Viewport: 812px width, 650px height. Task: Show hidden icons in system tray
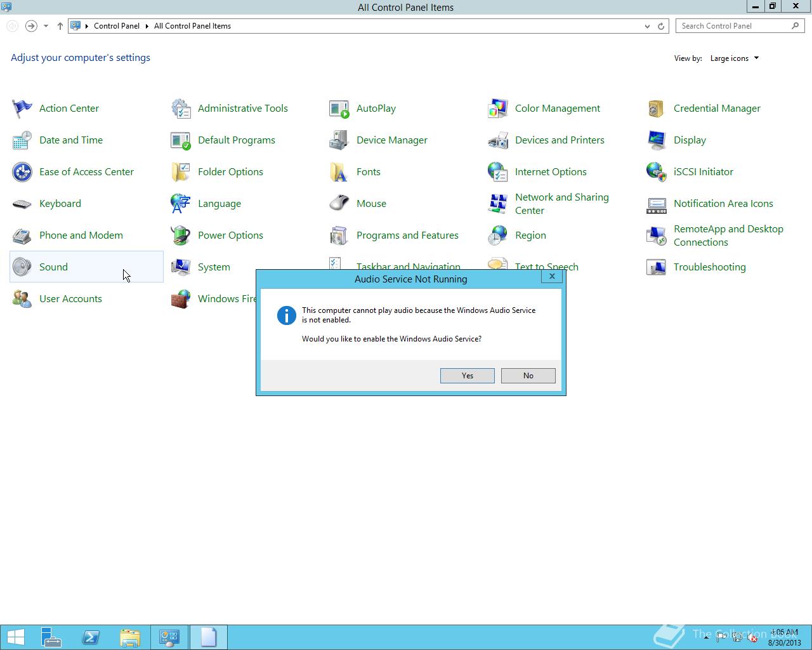(x=706, y=637)
